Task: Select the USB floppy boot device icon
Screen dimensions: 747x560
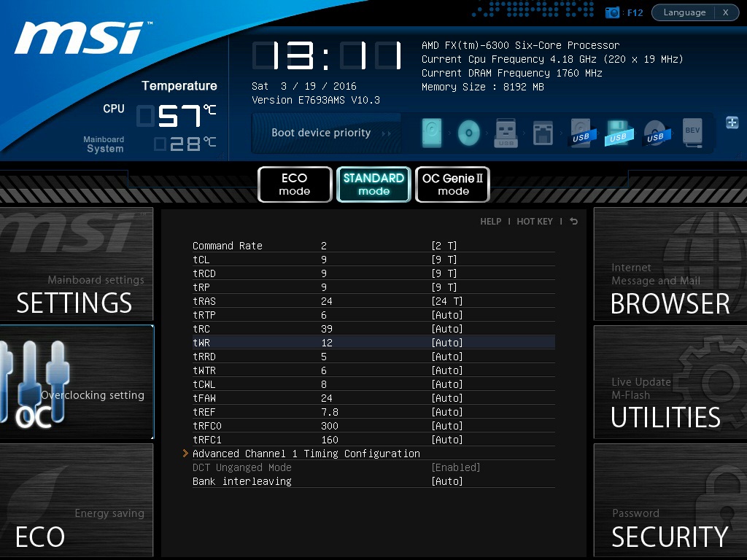Action: 619,133
